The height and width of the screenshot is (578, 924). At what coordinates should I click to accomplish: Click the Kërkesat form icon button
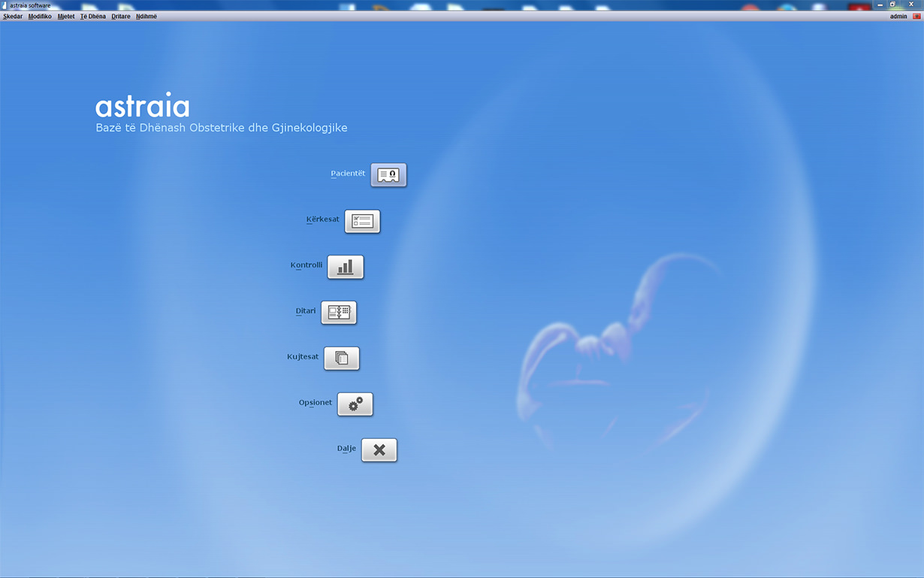click(362, 222)
